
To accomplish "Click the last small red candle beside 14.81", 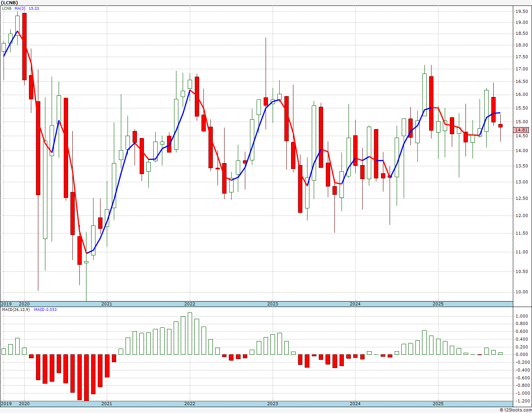I will point(500,126).
